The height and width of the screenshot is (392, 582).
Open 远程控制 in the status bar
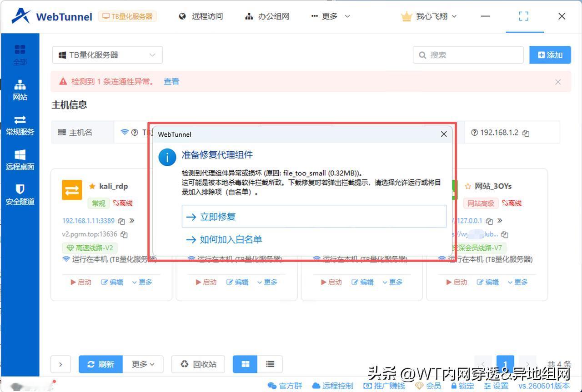click(333, 386)
